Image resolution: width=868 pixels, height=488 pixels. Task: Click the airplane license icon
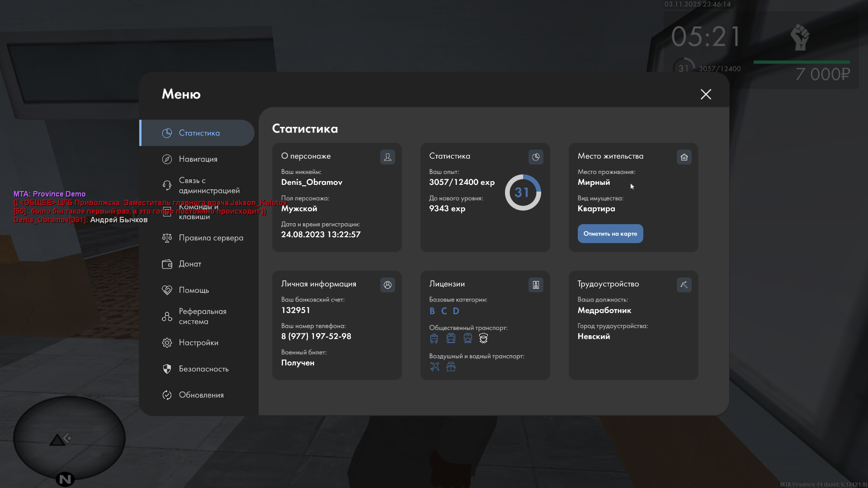click(434, 366)
